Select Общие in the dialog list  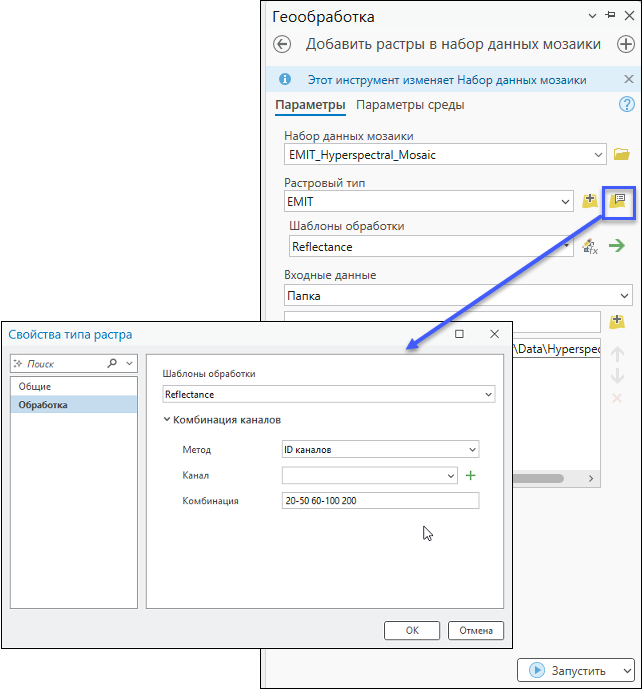pos(34,386)
